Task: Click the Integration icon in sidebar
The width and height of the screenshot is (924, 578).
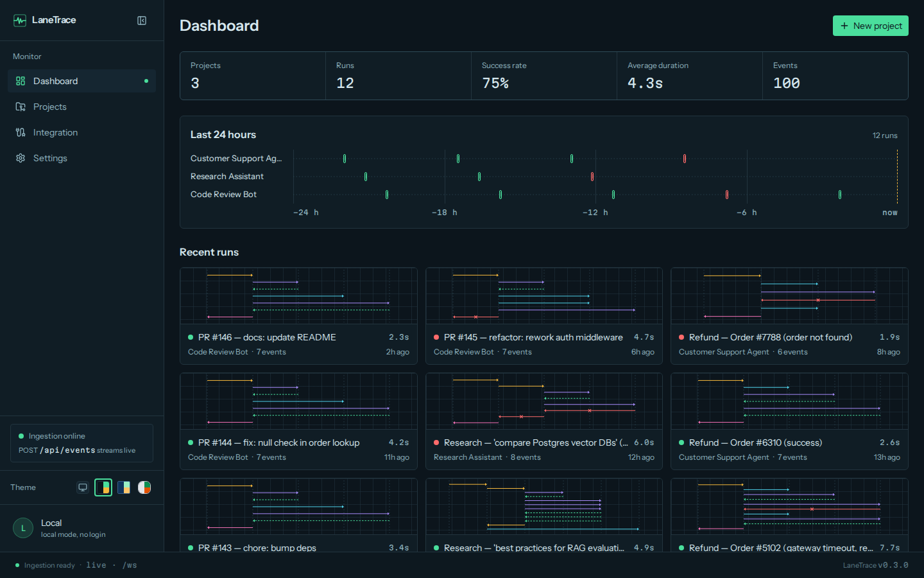Action: click(21, 132)
